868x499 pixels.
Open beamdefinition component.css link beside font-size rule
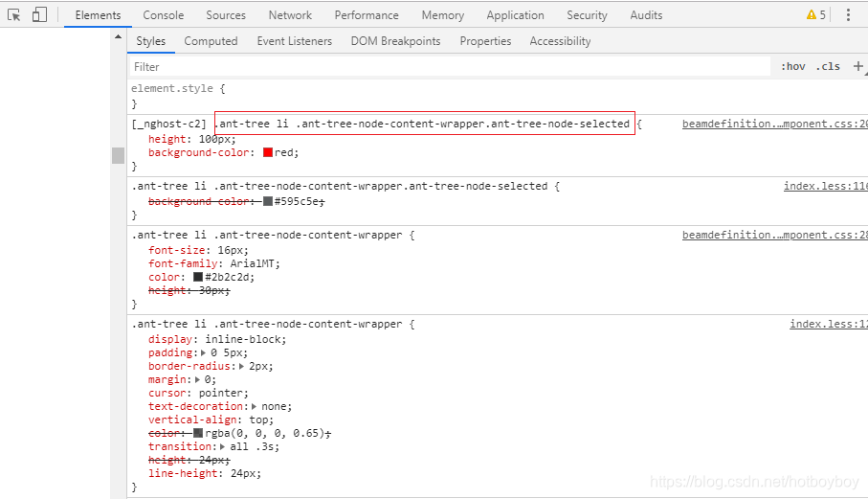point(775,235)
